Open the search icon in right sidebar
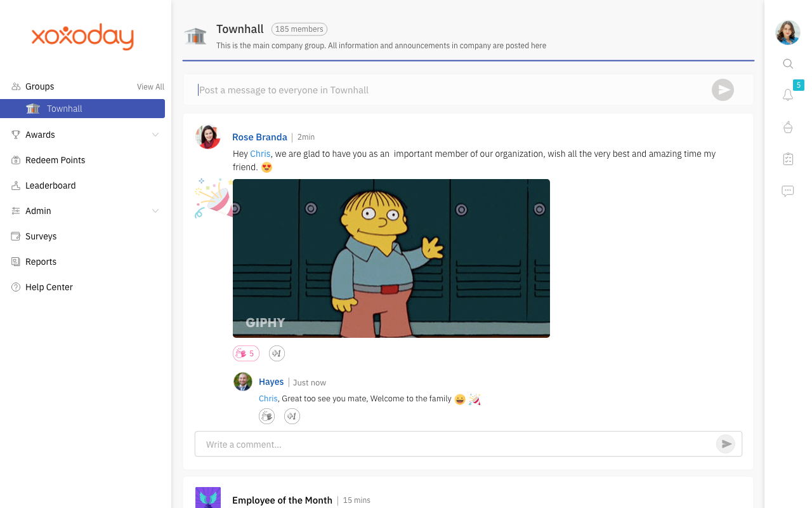The width and height of the screenshot is (812, 508). [788, 63]
